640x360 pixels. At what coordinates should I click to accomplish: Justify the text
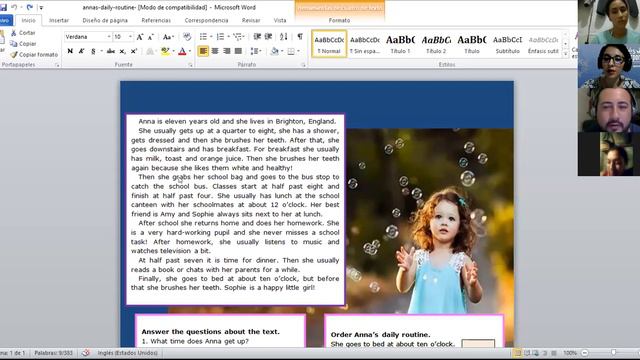[238, 51]
